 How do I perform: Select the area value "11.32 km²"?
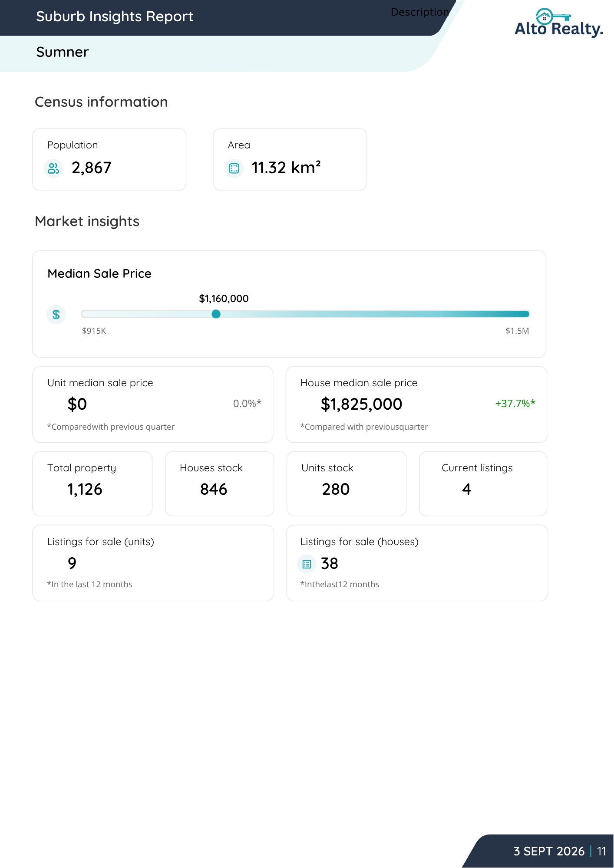click(x=286, y=168)
